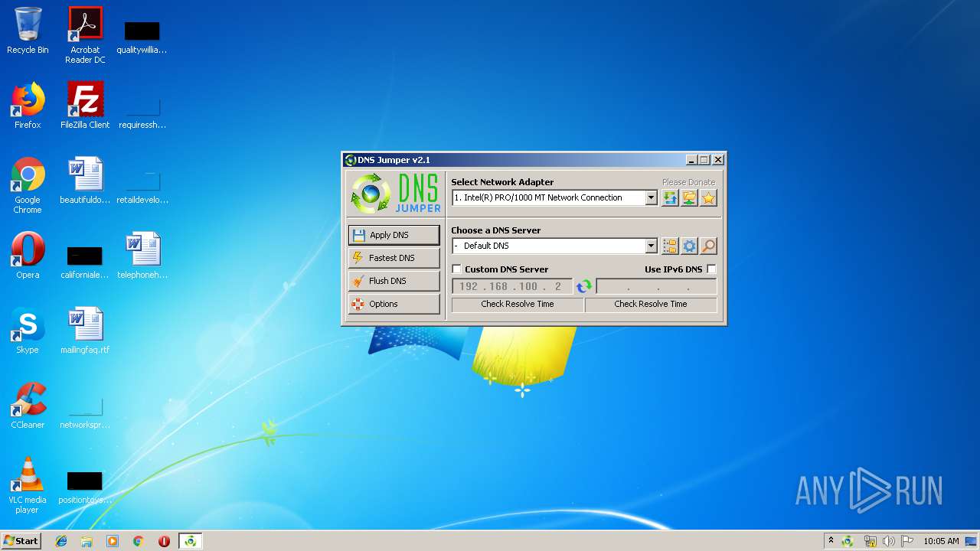Open the volume tray icon

[888, 541]
